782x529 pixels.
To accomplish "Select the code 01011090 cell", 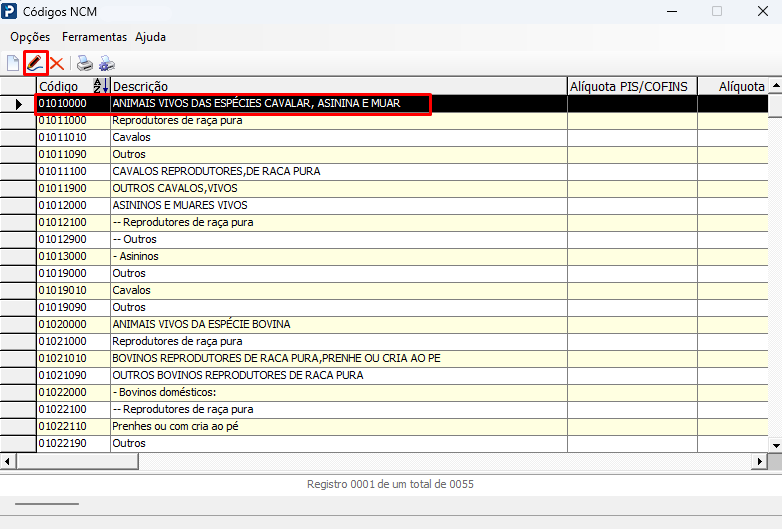I will click(73, 155).
